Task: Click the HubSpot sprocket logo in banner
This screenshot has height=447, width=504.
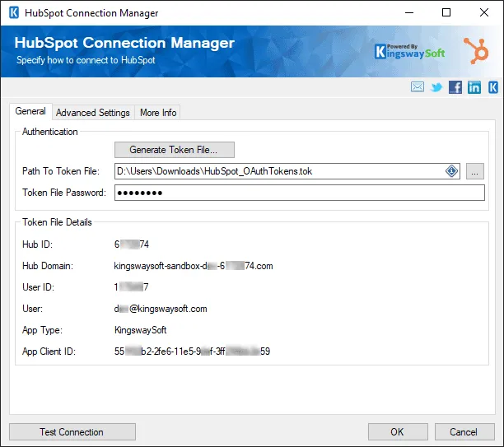Action: 476,51
